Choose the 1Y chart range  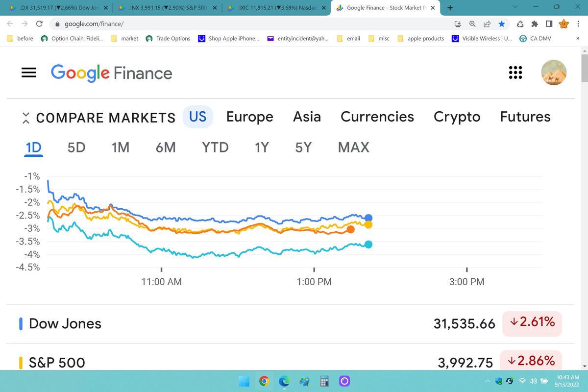click(262, 147)
